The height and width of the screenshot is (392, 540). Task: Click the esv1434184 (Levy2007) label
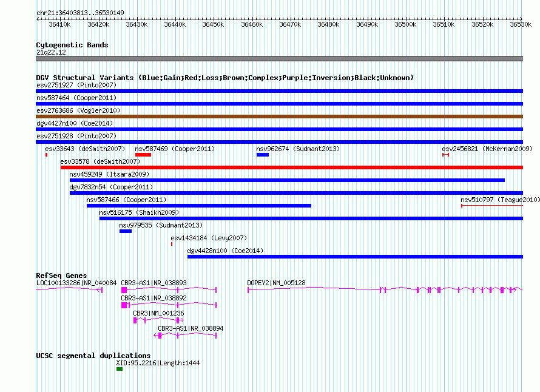pyautogui.click(x=209, y=238)
